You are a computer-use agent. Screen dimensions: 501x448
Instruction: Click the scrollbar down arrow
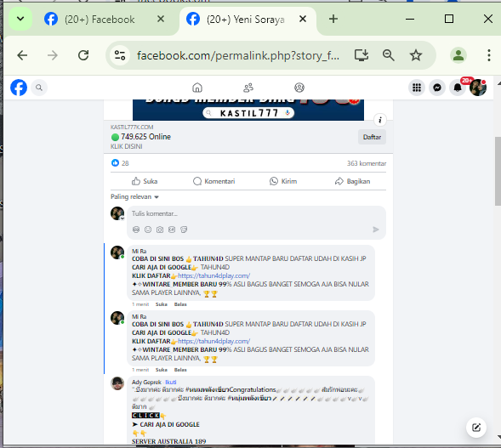click(x=498, y=436)
